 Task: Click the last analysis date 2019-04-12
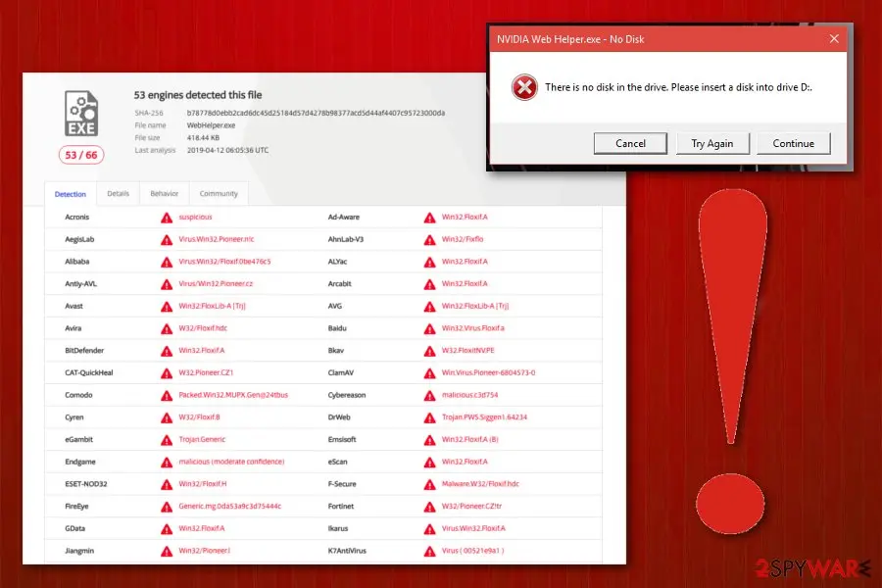point(227,150)
